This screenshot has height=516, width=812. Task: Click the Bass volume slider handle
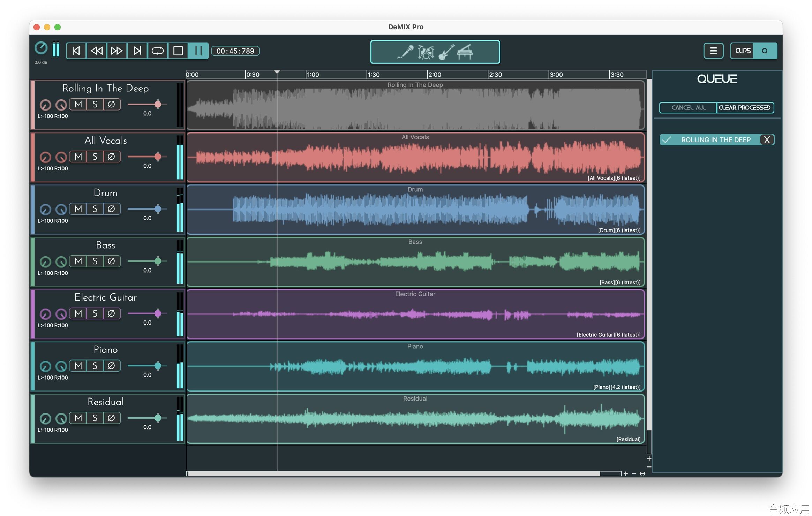pyautogui.click(x=158, y=261)
